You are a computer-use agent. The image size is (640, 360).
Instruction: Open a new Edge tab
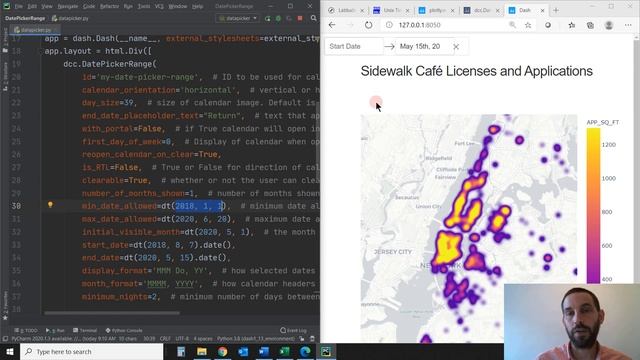556,10
